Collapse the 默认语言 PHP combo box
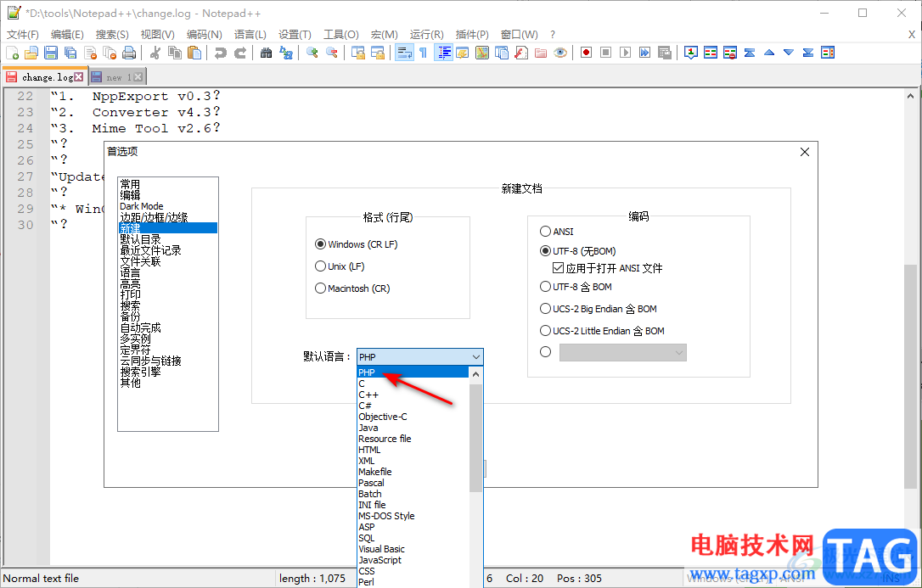Screen dimensions: 922x588 point(420,356)
